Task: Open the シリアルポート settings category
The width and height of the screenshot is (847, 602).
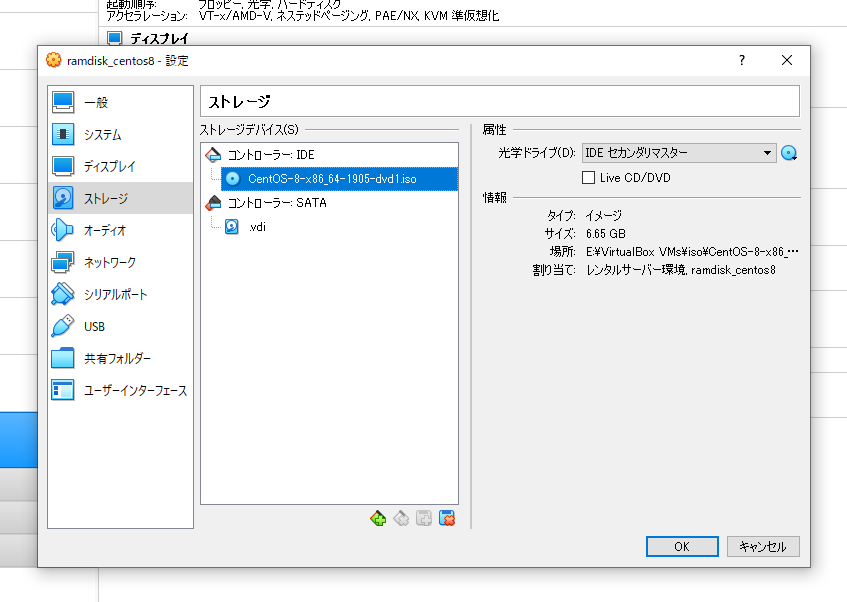Action: point(120,294)
